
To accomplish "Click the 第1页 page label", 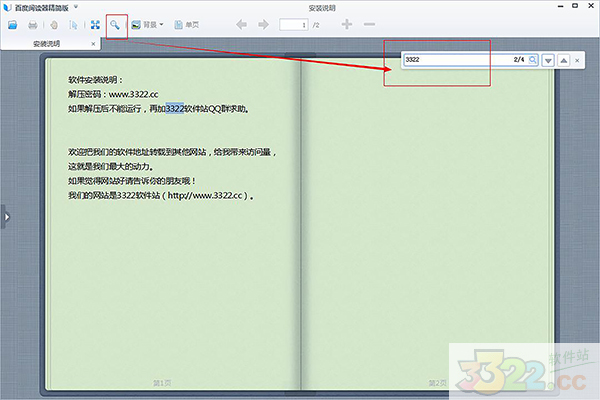I will pos(162,383).
